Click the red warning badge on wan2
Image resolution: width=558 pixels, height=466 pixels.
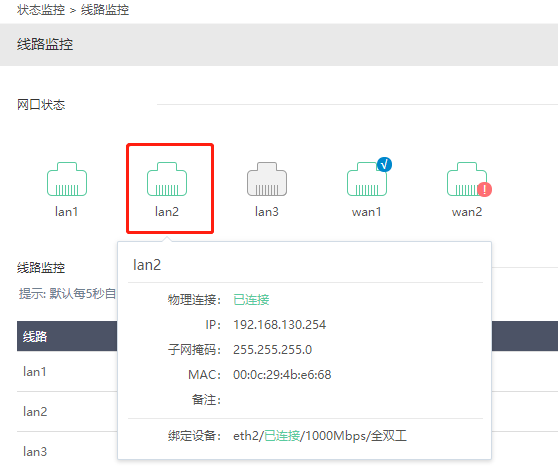click(x=484, y=189)
